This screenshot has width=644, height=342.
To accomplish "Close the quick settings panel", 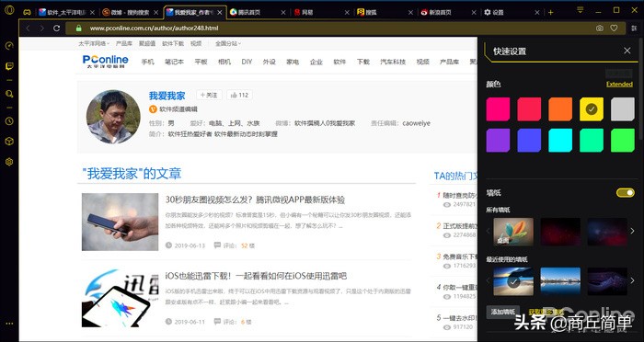I will (x=627, y=51).
